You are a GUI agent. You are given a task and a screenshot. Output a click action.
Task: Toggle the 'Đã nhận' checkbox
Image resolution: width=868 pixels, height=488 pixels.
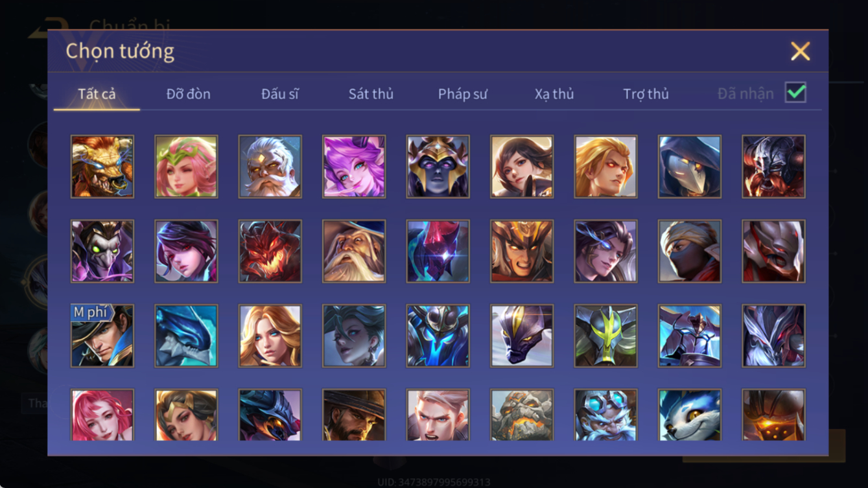795,93
